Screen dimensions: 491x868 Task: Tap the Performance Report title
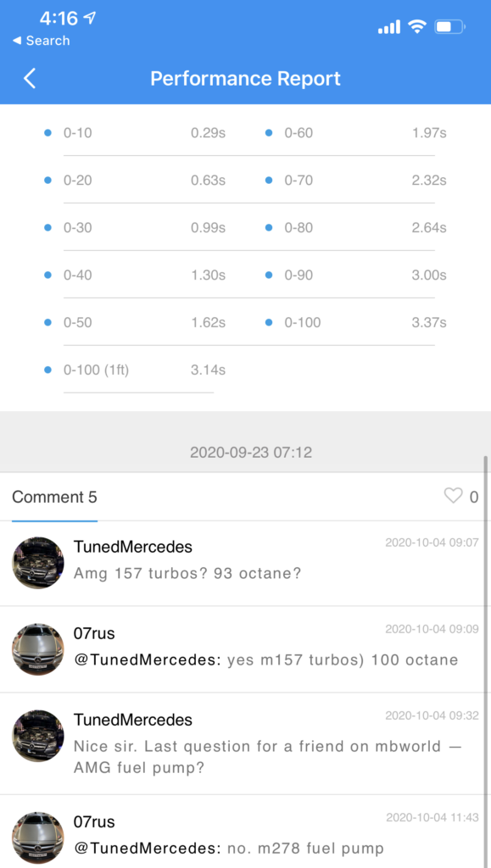click(245, 79)
